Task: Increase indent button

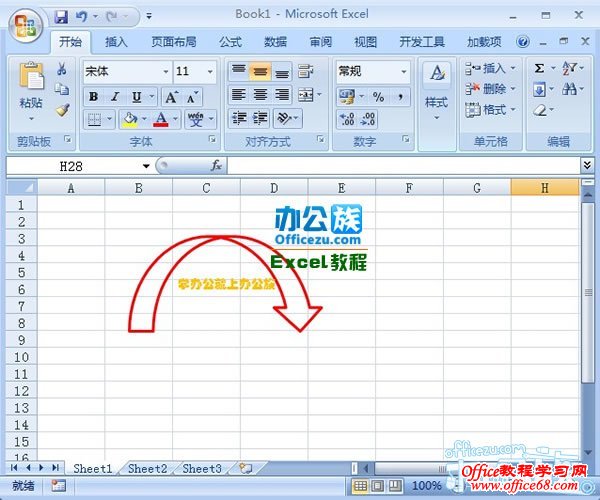Action: tap(260, 118)
